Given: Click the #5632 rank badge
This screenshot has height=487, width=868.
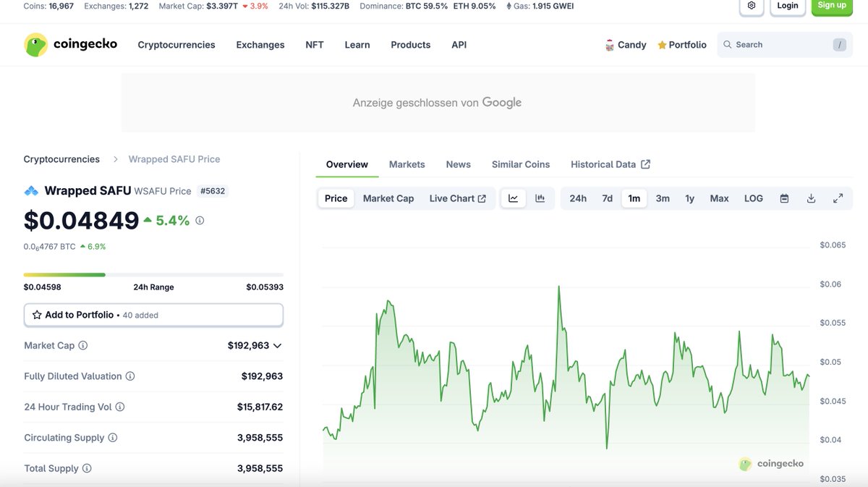Looking at the screenshot, I should 213,191.
